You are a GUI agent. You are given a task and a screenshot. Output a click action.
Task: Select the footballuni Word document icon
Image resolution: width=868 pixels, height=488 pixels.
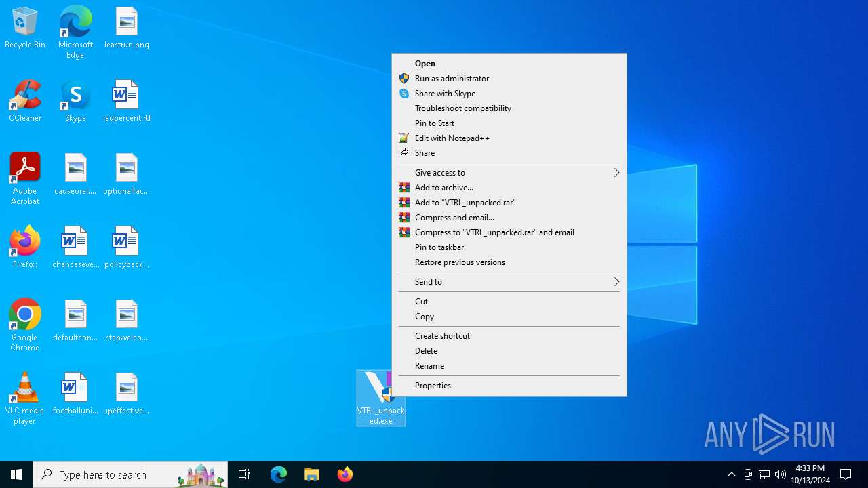click(75, 394)
